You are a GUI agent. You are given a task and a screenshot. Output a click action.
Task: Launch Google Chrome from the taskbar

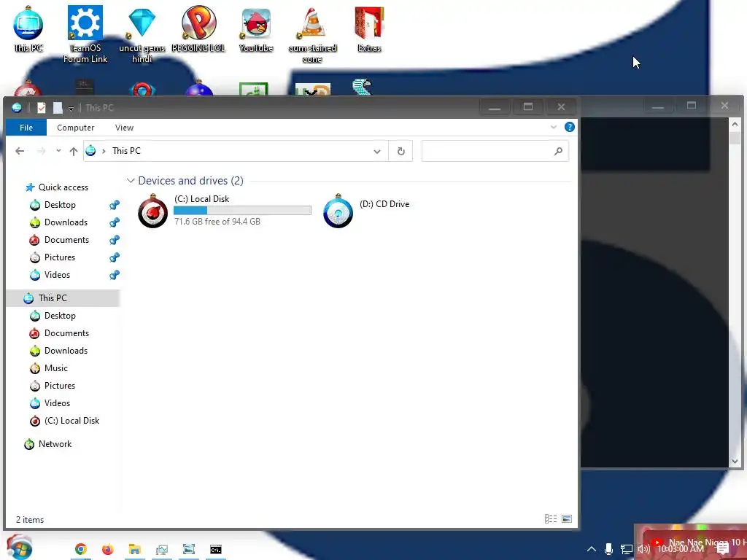[81, 550]
